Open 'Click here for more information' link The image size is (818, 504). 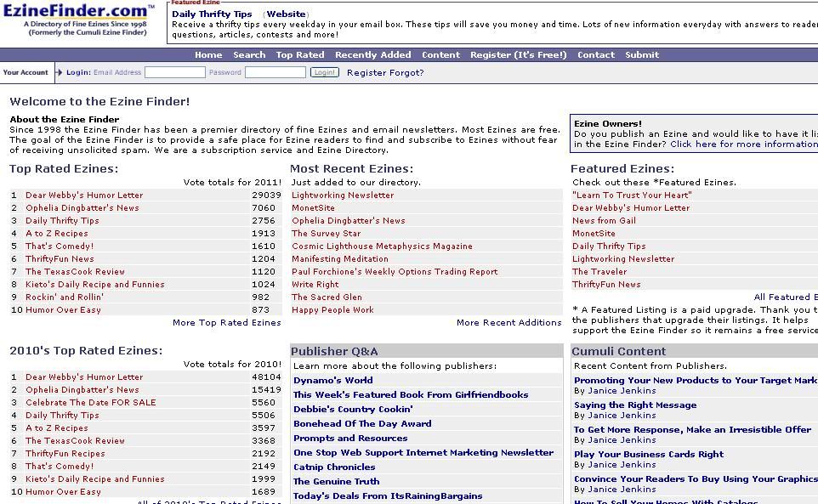tap(744, 144)
